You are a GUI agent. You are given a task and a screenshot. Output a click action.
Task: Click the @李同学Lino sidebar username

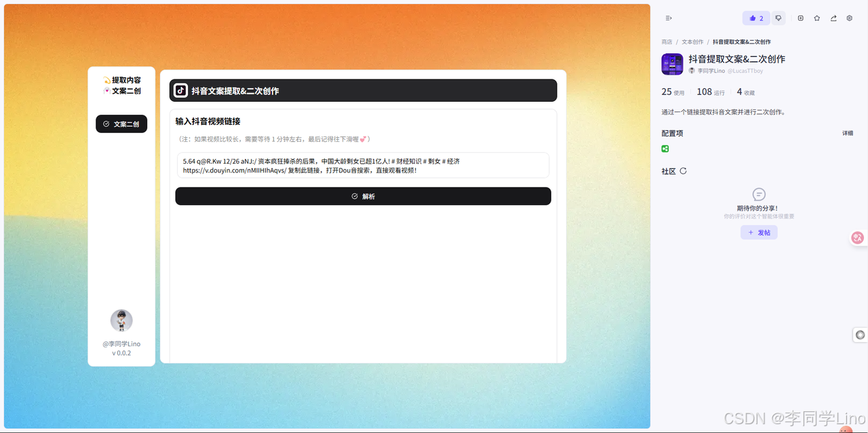[x=121, y=343]
